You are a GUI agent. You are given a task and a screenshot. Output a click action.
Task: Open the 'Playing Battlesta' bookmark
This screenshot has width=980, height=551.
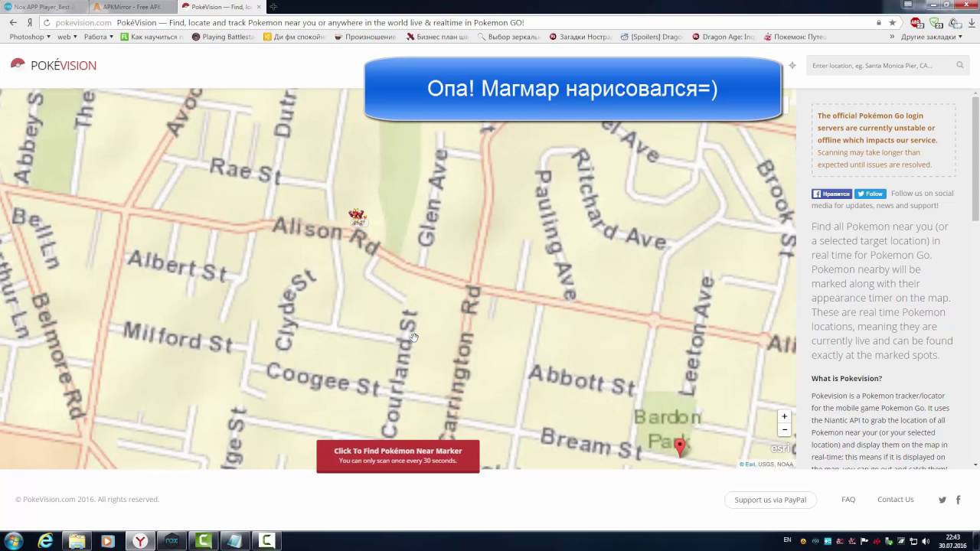click(223, 37)
